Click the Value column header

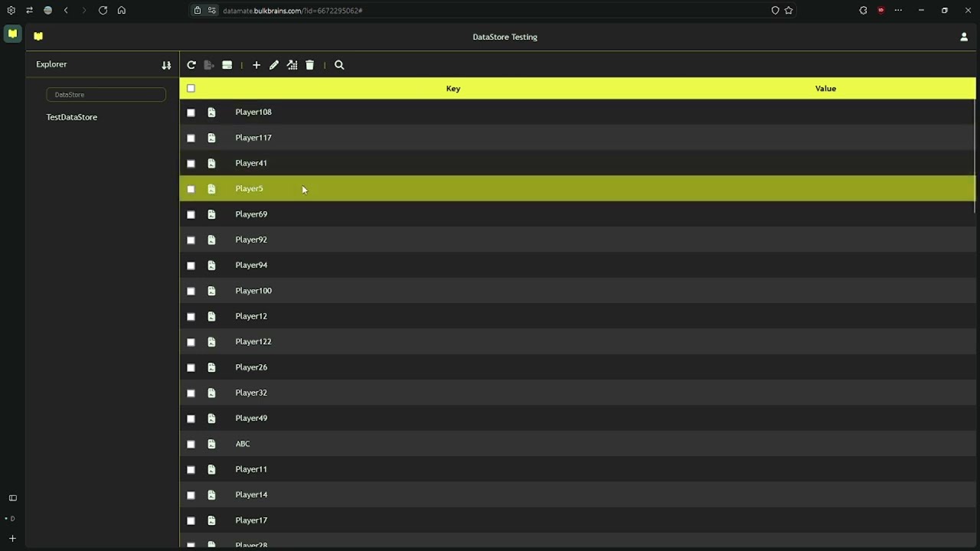tap(825, 89)
